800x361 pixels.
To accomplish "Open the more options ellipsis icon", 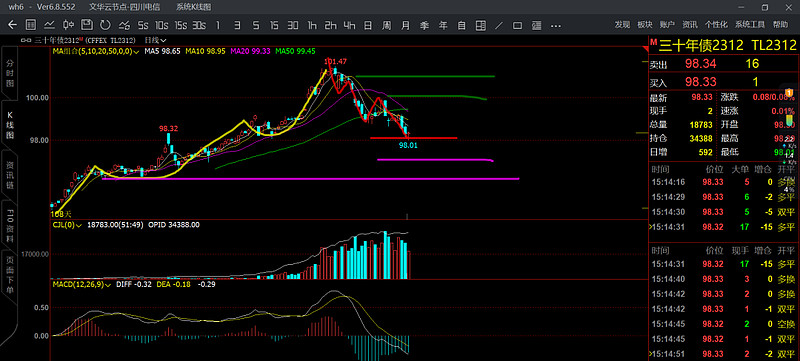I will [x=555, y=25].
